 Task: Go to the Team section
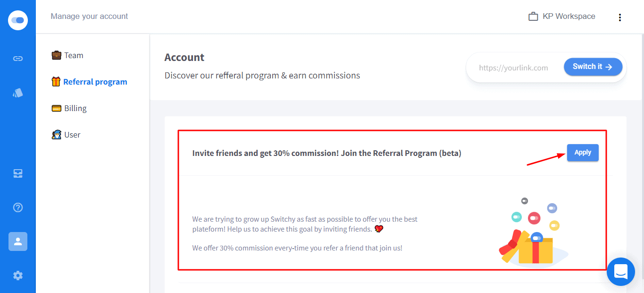pyautogui.click(x=74, y=55)
